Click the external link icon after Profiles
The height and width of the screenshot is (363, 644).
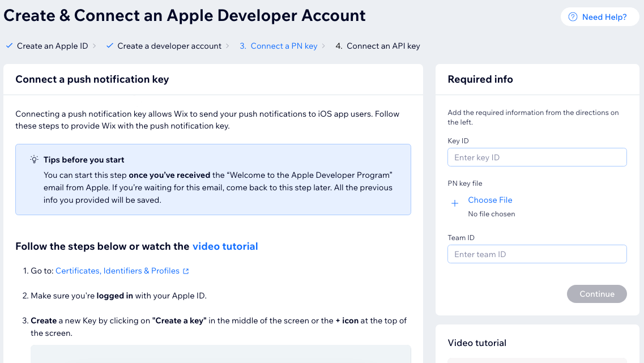tap(186, 271)
